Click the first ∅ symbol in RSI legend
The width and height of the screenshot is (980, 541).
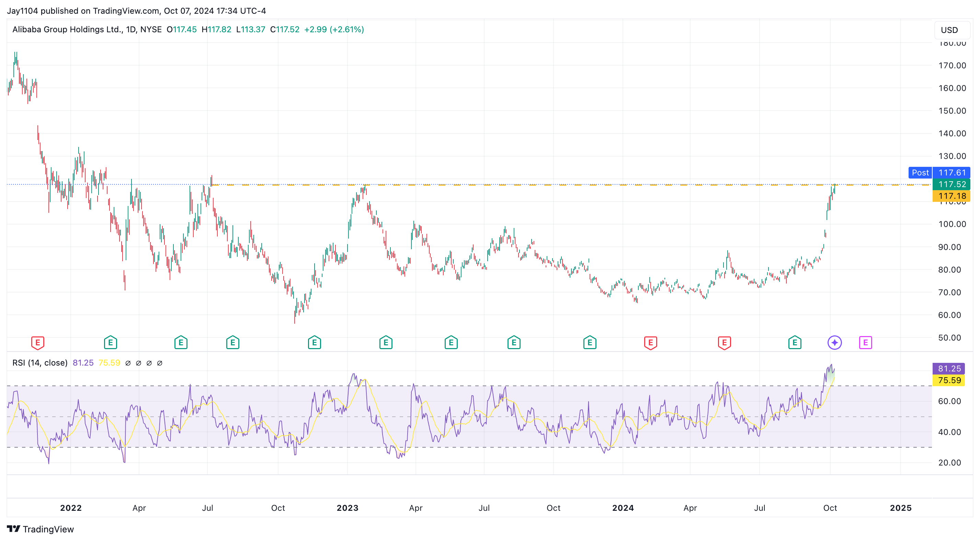pyautogui.click(x=128, y=363)
